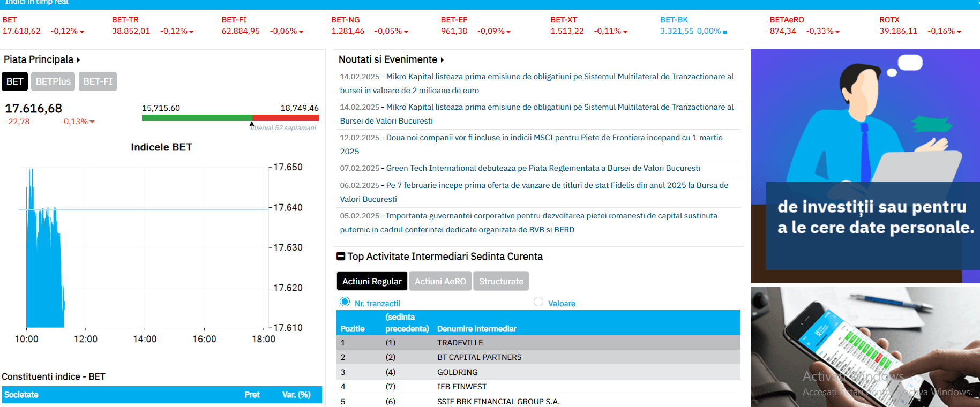Open BET-FI index in top ticker
The height and width of the screenshot is (407, 980).
pyautogui.click(x=234, y=20)
